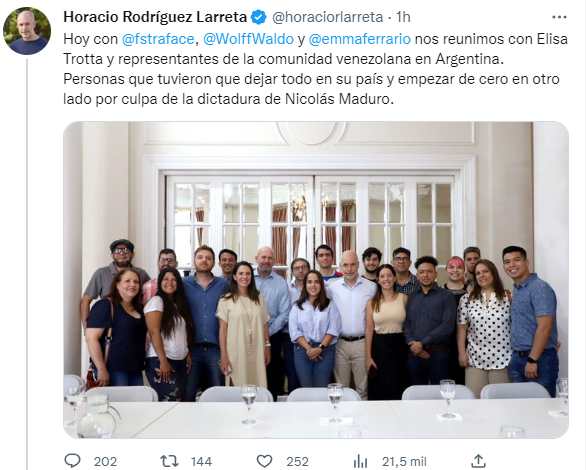Open tweet analytics bar chart icon
586x470 pixels.
[360, 461]
